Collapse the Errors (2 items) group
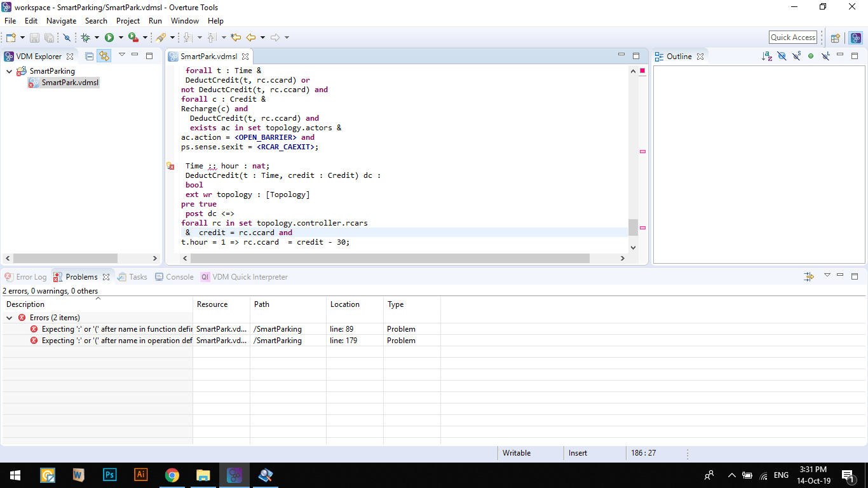868x488 pixels. [9, 318]
